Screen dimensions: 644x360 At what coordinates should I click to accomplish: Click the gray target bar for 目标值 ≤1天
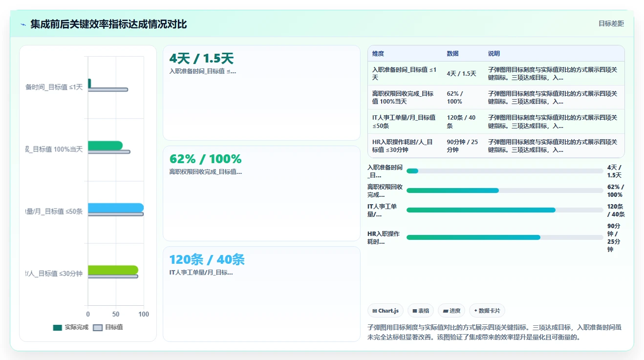pos(108,89)
